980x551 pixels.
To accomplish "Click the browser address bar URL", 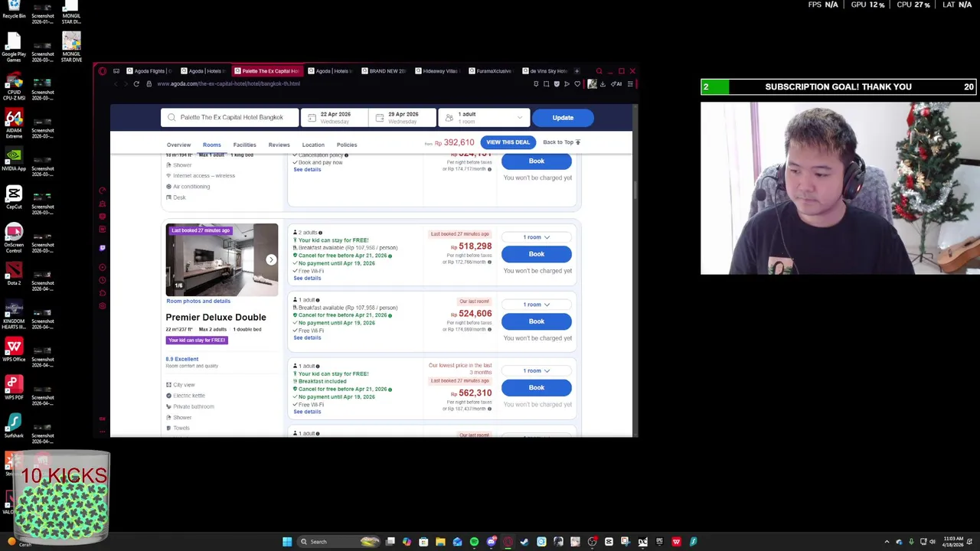I will click(x=230, y=83).
